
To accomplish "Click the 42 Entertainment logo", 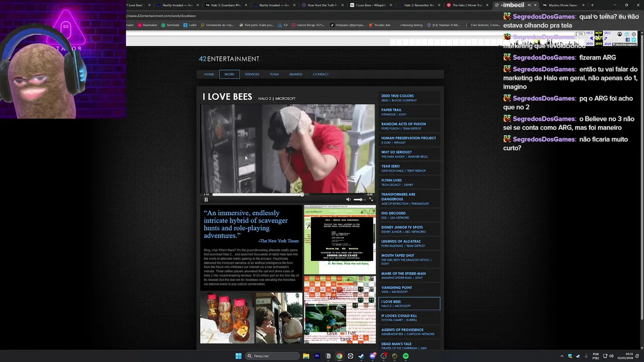I will tap(229, 59).
